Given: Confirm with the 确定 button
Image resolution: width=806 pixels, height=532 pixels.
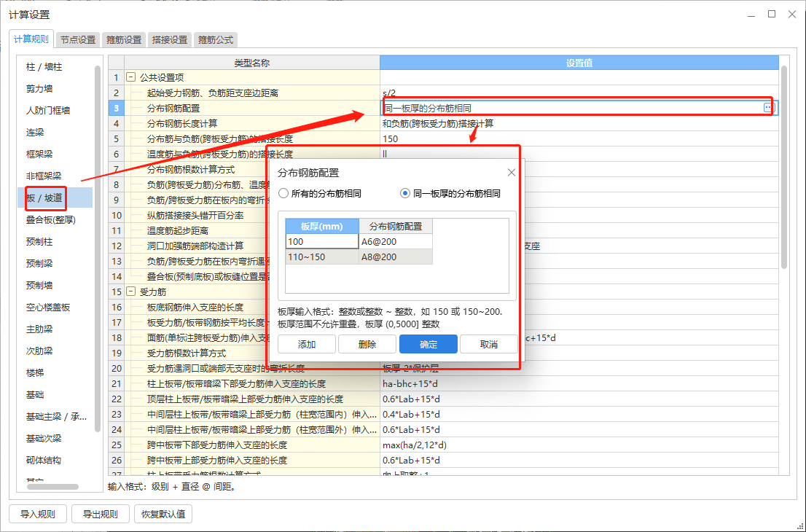Looking at the screenshot, I should [x=429, y=344].
